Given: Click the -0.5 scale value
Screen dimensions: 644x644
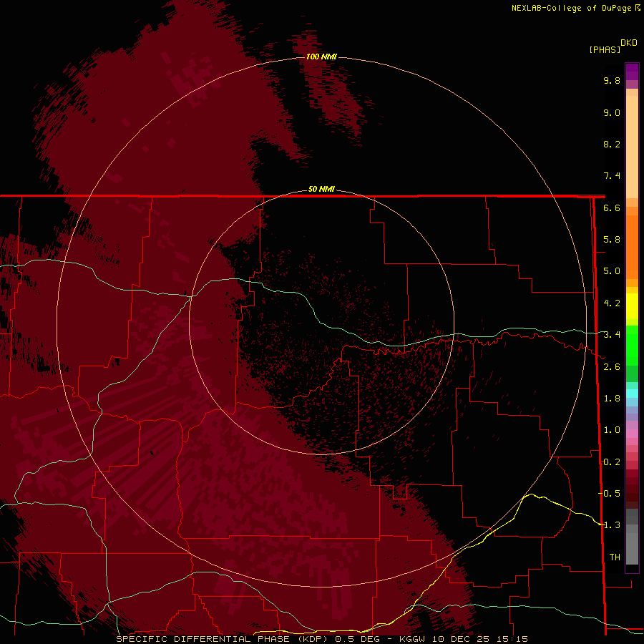Looking at the screenshot, I should coord(609,494).
